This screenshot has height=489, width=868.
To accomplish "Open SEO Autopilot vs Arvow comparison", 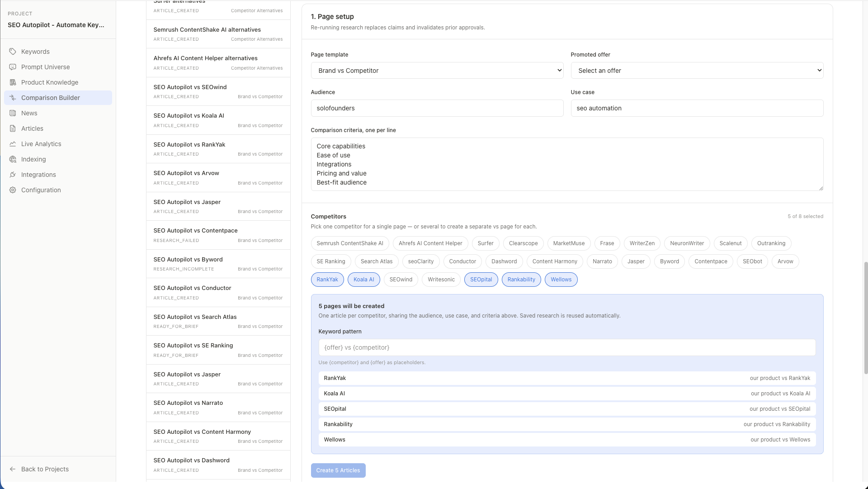I will click(x=218, y=178).
